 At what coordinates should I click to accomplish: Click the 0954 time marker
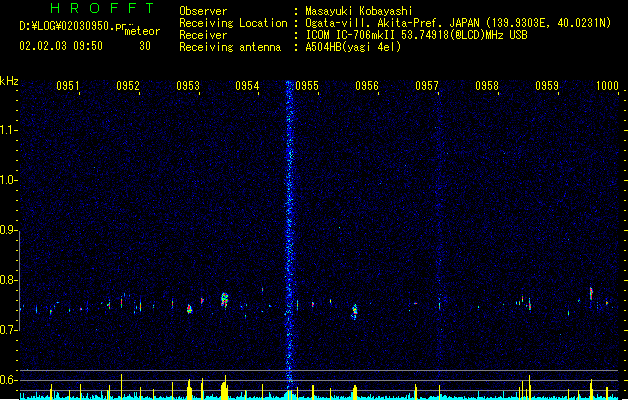point(247,86)
